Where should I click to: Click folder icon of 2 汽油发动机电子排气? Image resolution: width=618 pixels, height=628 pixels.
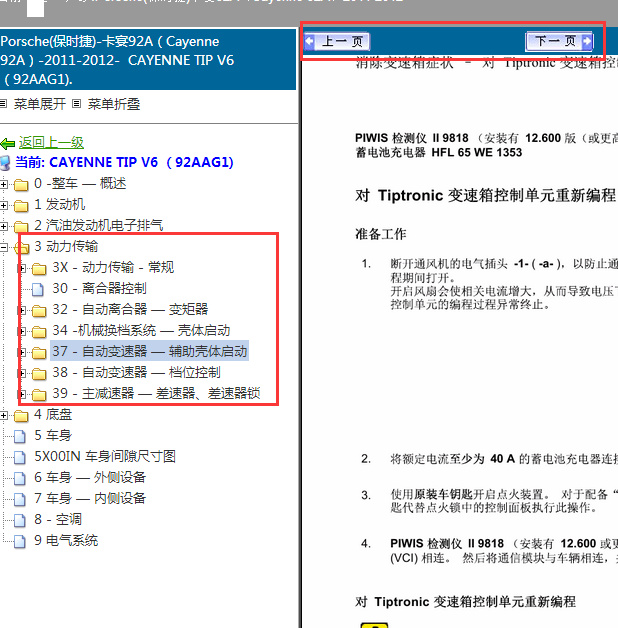pyautogui.click(x=21, y=227)
